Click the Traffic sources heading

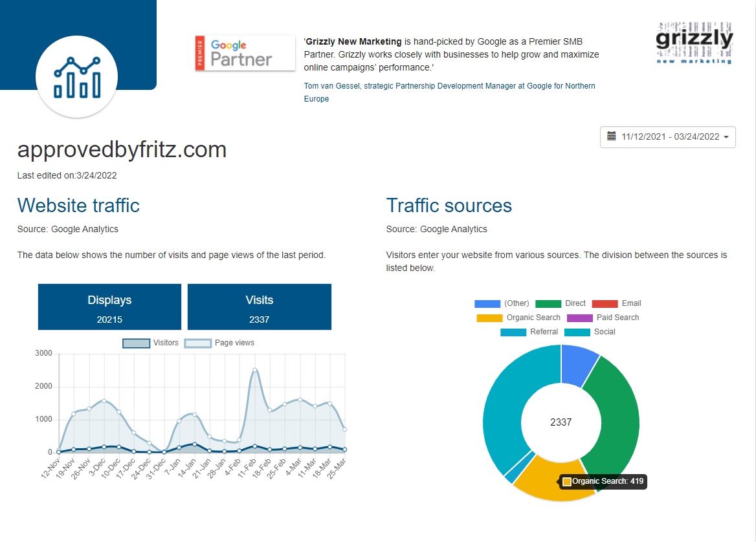[449, 205]
